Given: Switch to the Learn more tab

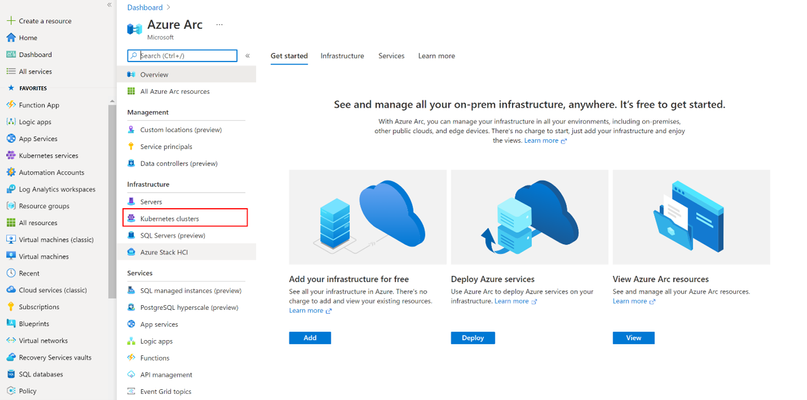Looking at the screenshot, I should tap(436, 56).
